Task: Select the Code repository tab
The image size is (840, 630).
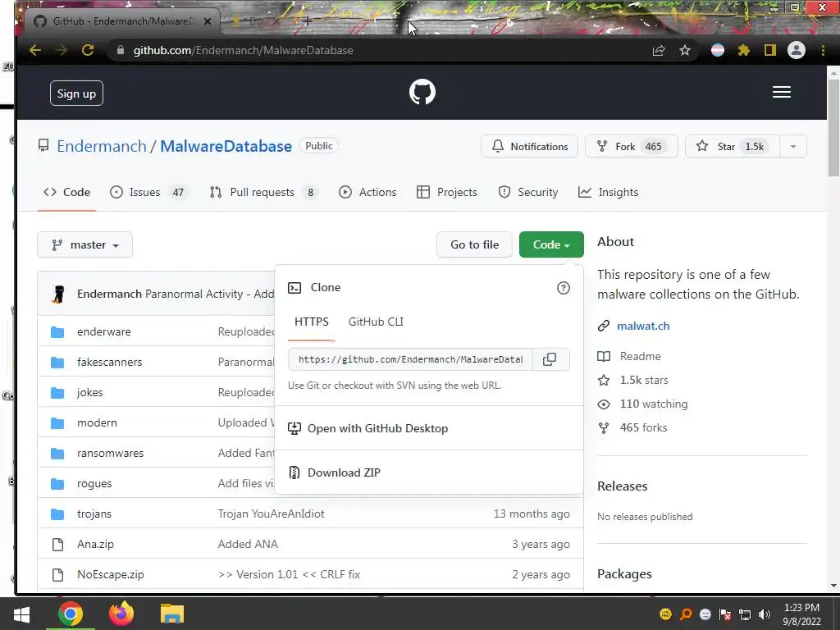Action: point(67,192)
